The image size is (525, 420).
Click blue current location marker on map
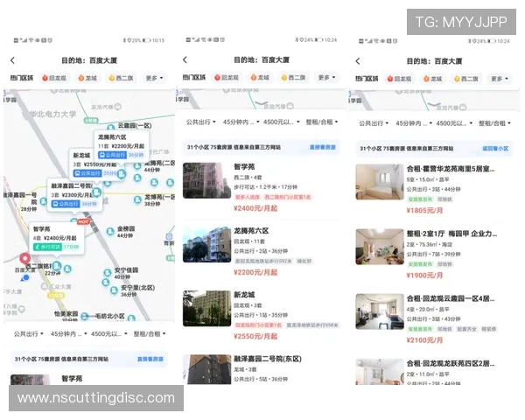point(25,277)
